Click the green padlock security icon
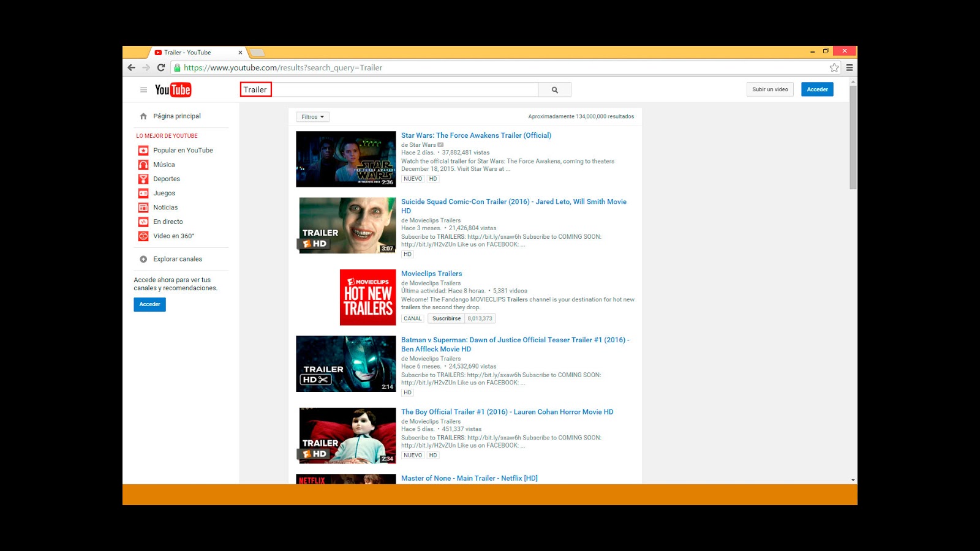Image resolution: width=980 pixels, height=551 pixels. tap(178, 68)
